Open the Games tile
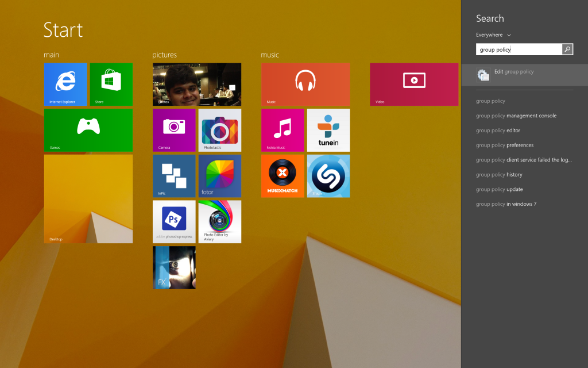Viewport: 588px width, 368px height. [x=88, y=130]
